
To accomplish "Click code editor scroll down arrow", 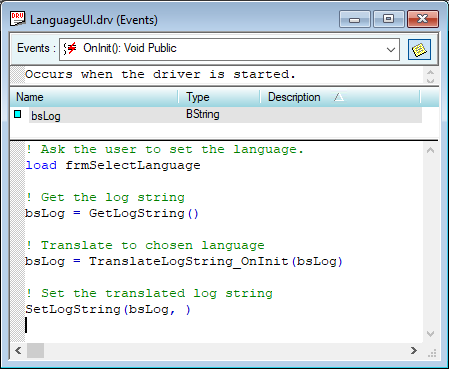I will click(x=430, y=334).
